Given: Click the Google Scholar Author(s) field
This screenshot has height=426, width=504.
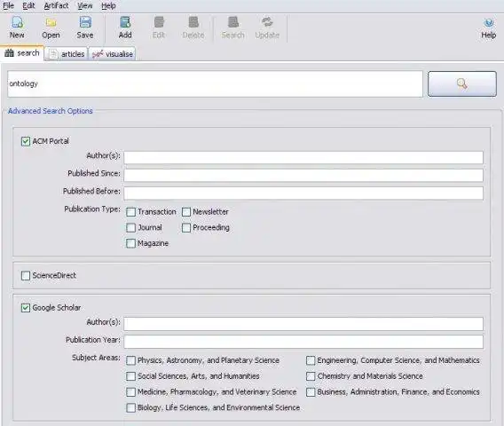Looking at the screenshot, I should tap(303, 324).
